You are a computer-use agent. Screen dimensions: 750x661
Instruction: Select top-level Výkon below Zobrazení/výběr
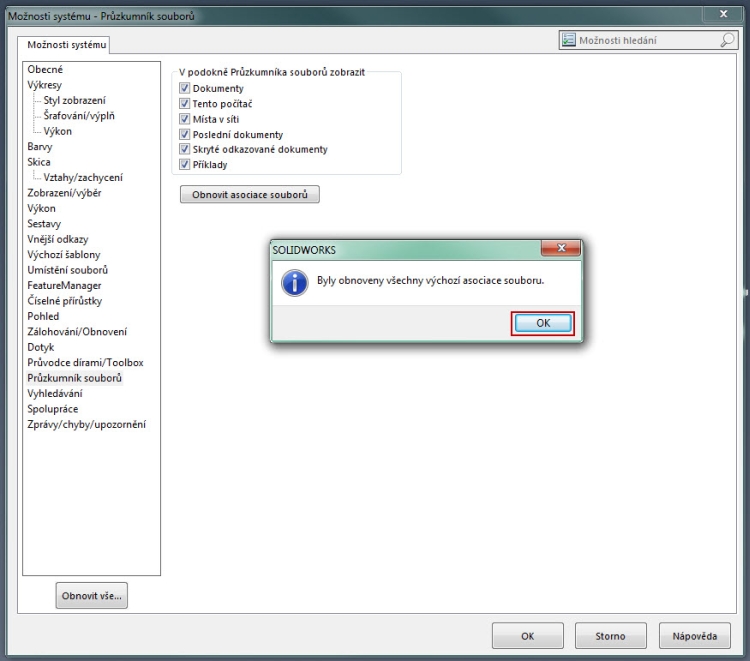point(41,208)
